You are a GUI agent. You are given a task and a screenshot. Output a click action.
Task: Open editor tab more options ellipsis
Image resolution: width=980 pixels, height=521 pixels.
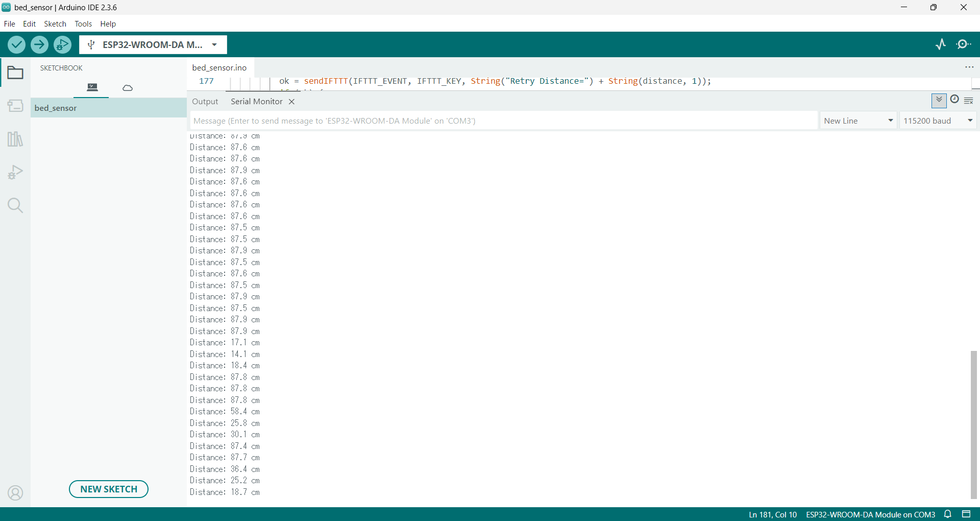coord(969,67)
